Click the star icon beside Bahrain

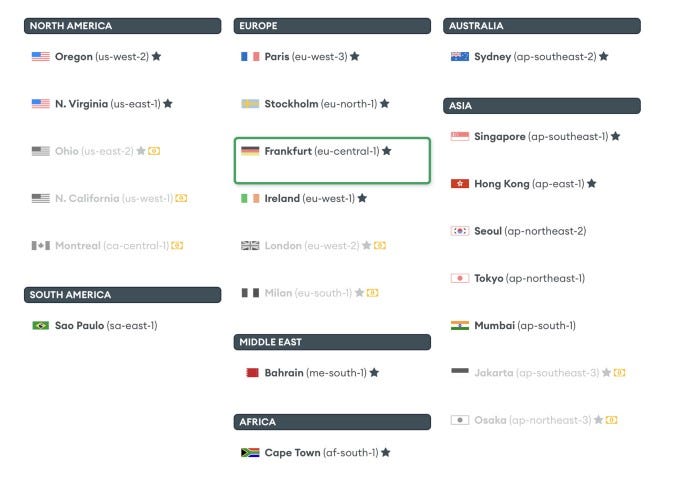pos(374,373)
